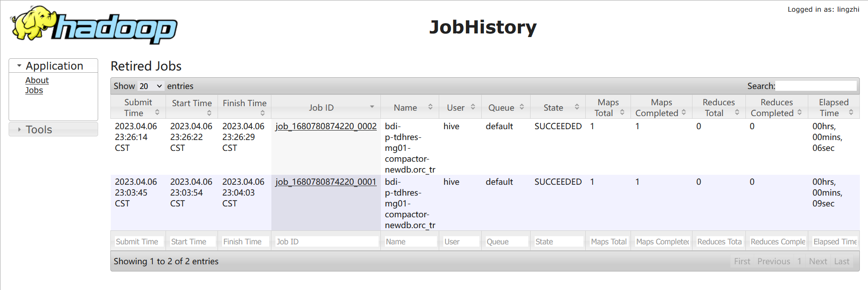Sort table by Start Time arrows
868x290 pixels.
(209, 113)
